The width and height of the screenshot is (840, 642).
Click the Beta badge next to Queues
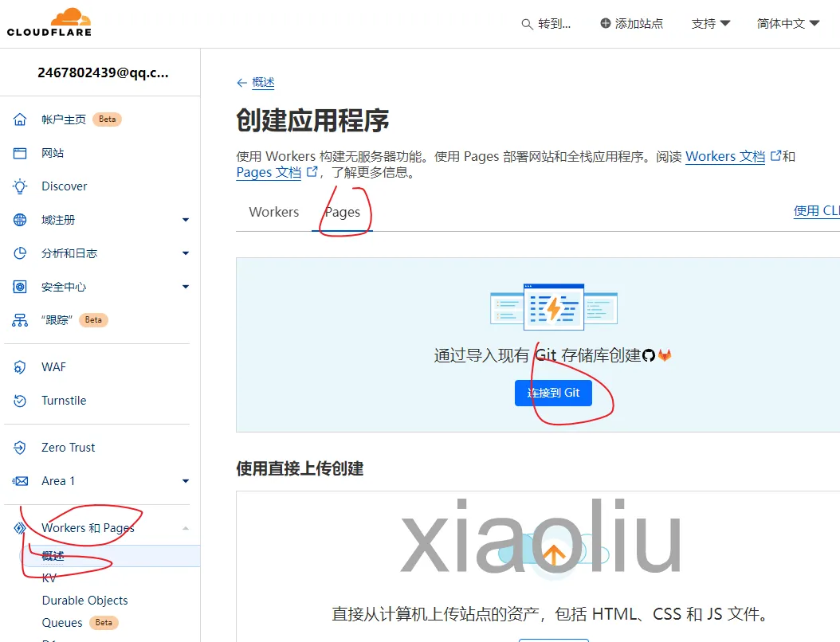(104, 623)
